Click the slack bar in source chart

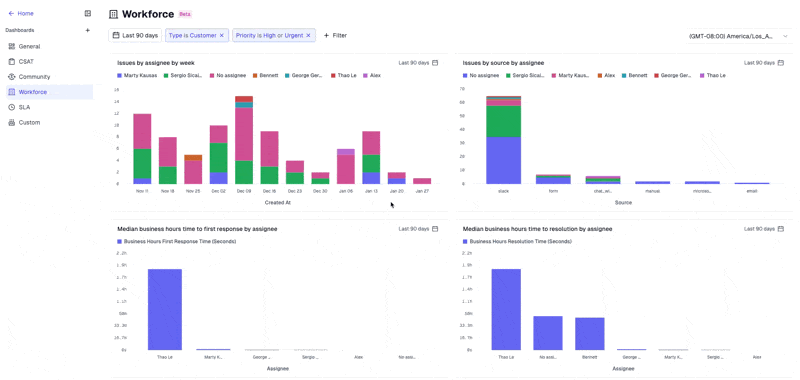[504, 140]
